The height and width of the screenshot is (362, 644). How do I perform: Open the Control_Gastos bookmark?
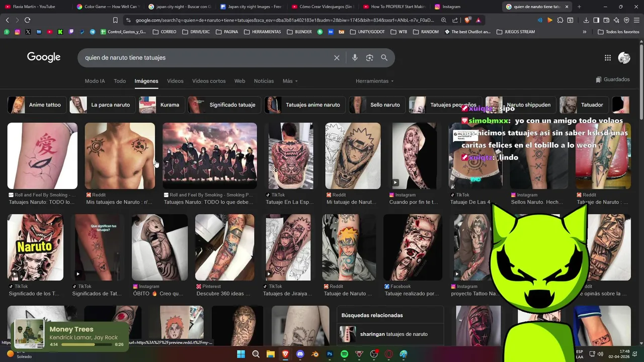pos(123,32)
